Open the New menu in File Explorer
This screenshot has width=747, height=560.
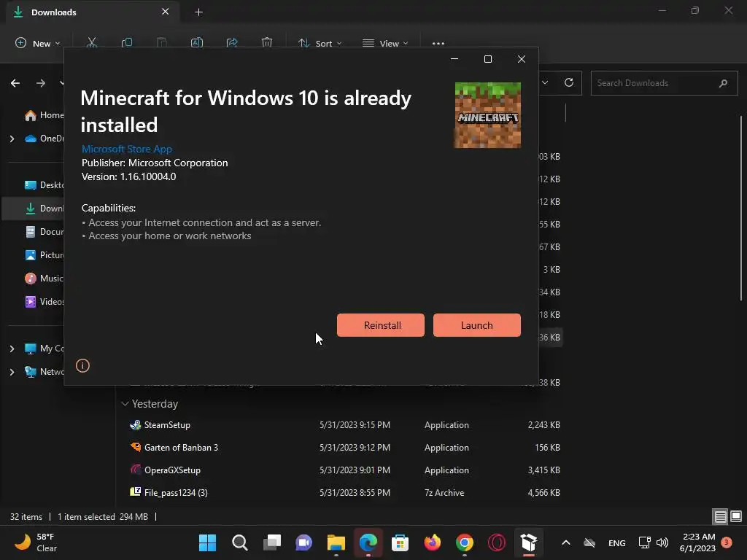(38, 43)
